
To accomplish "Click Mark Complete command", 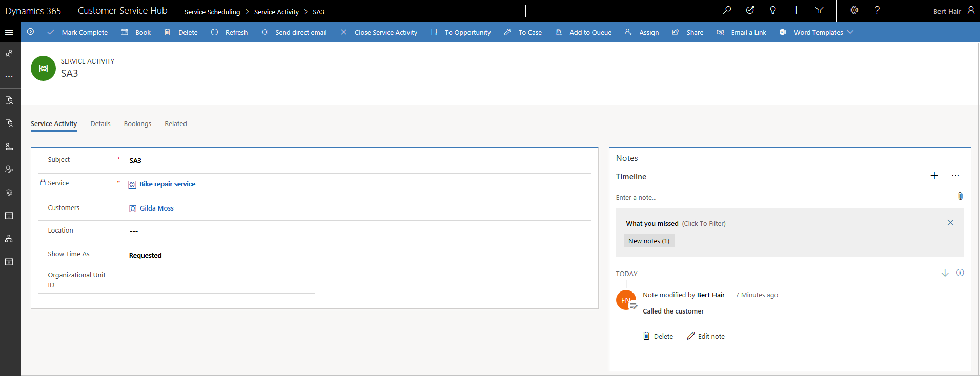I will point(77,32).
